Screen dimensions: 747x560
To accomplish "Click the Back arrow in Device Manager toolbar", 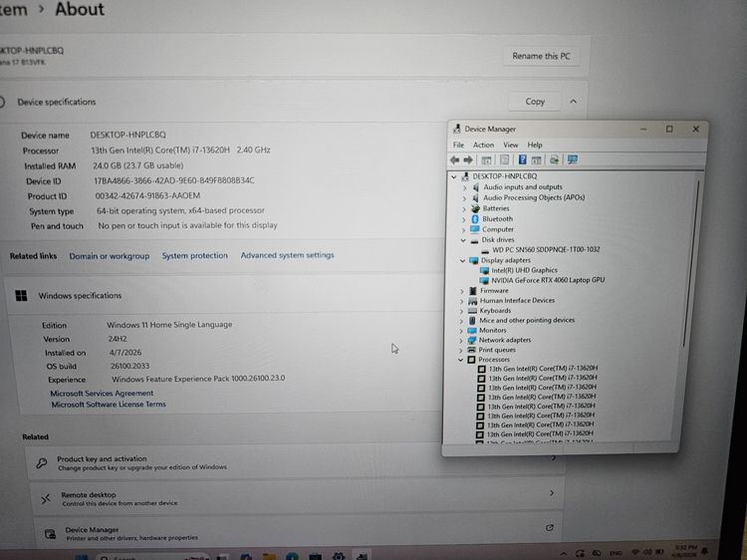I will [455, 159].
